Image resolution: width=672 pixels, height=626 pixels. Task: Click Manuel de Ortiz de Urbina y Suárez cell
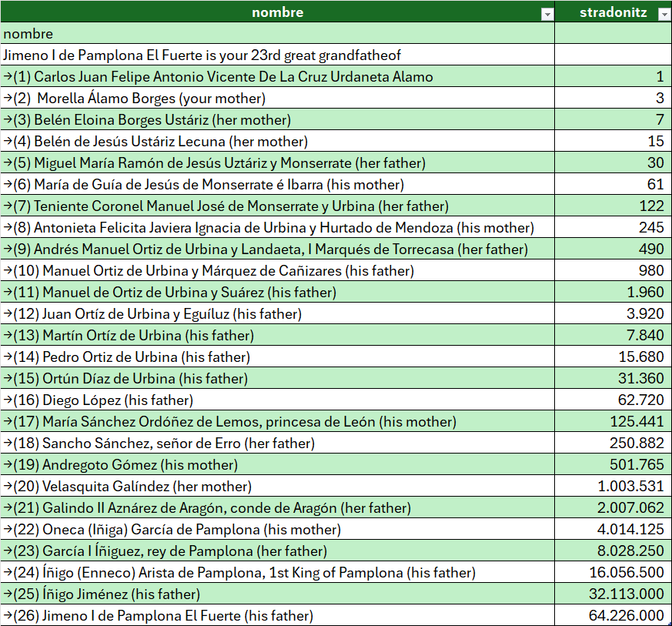point(278,292)
